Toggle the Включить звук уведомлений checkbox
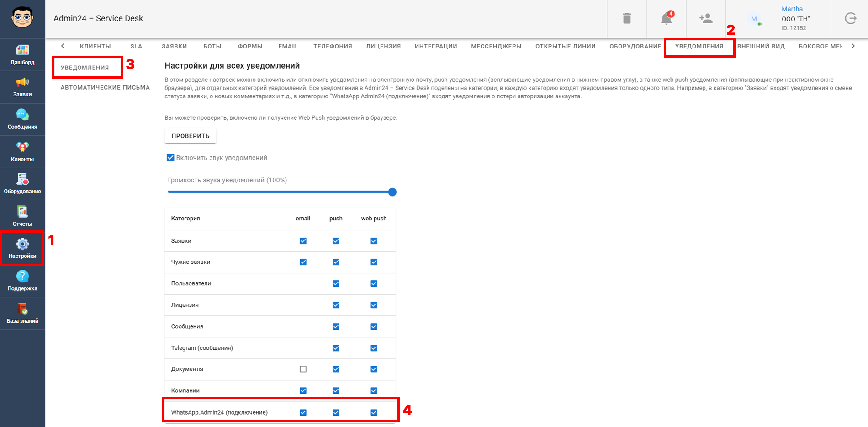 click(x=170, y=158)
